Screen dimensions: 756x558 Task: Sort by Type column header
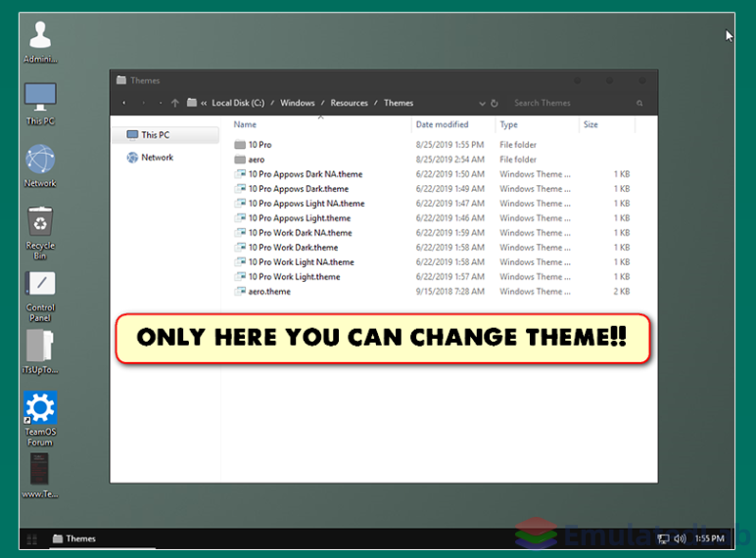(x=508, y=124)
